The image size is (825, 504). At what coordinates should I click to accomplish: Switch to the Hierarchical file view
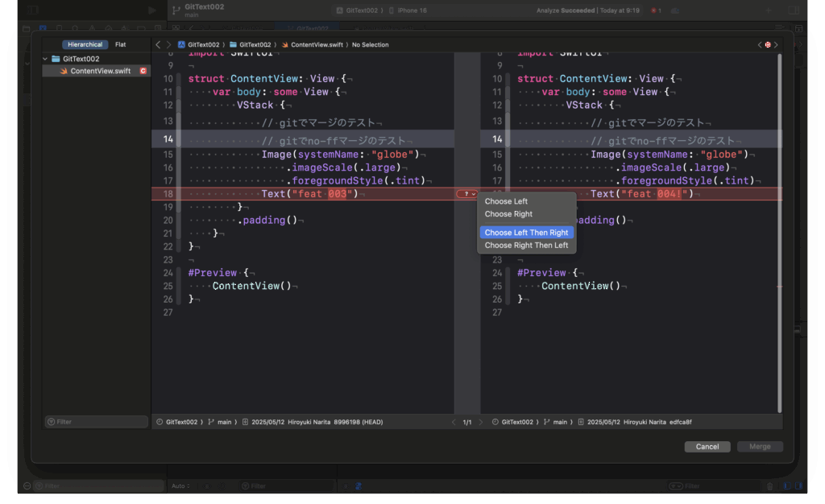(x=85, y=44)
